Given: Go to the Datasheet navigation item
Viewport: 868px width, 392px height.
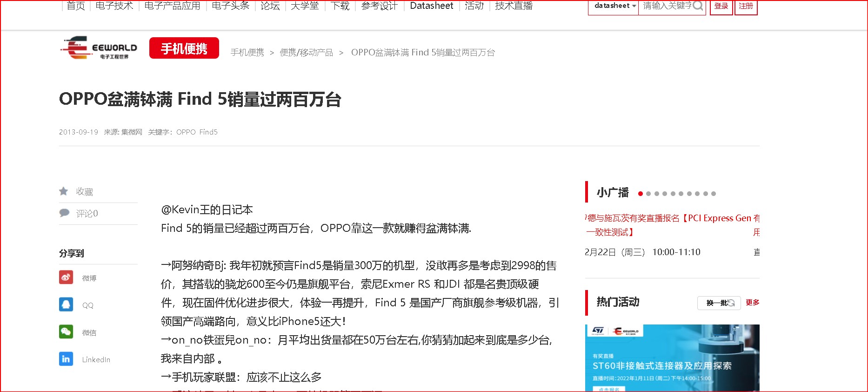Looking at the screenshot, I should pyautogui.click(x=431, y=6).
